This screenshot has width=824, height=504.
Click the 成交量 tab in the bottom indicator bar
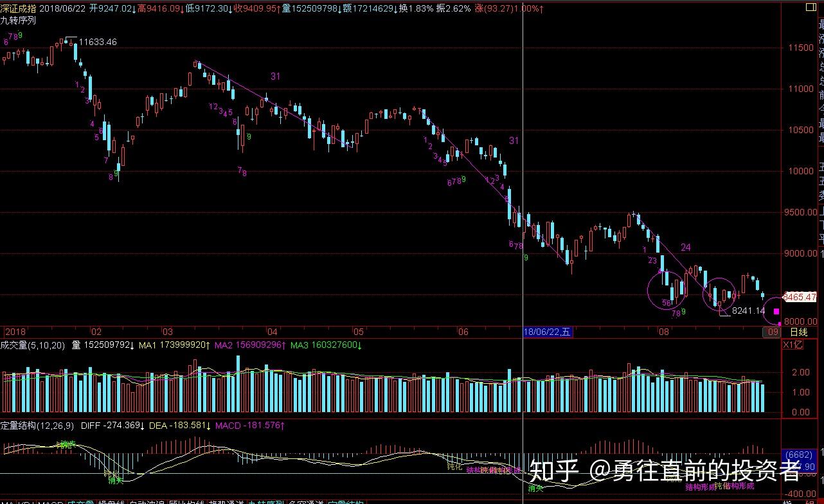click(x=80, y=501)
